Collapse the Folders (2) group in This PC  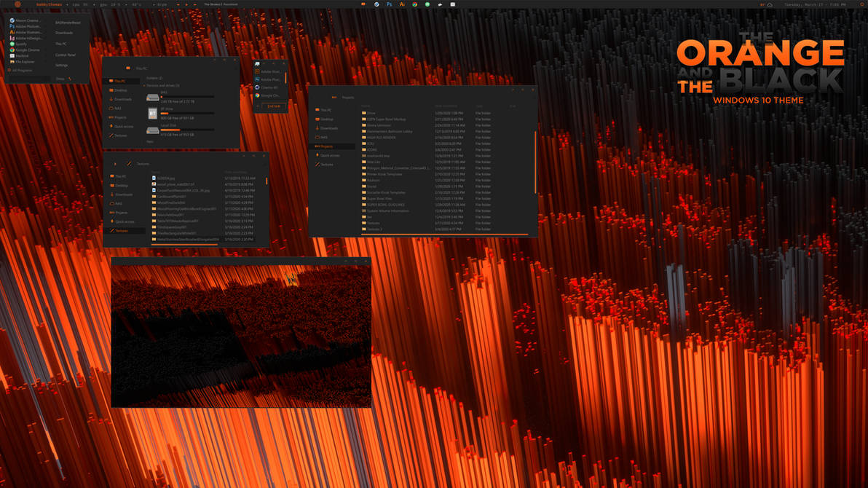tap(154, 78)
